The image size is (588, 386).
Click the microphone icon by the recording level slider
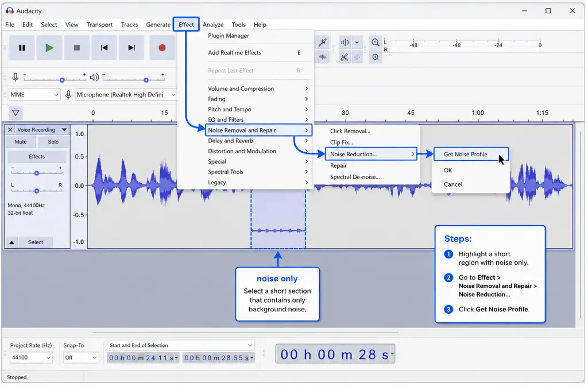pyautogui.click(x=16, y=78)
